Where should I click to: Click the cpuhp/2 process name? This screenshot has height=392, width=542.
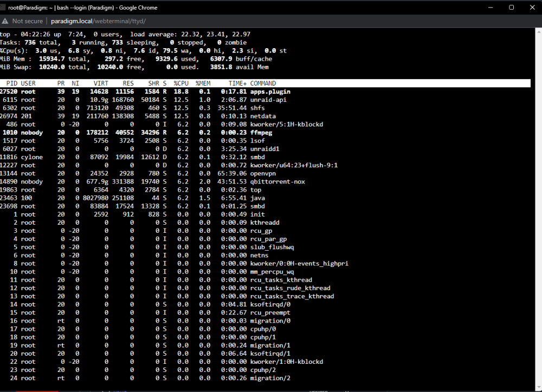click(x=263, y=370)
